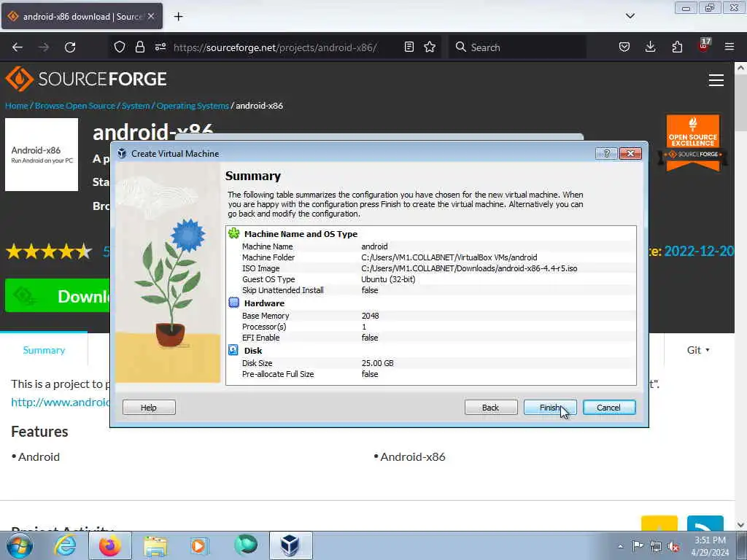Open the Firefox extensions puzzle icon
The height and width of the screenshot is (560, 747).
(x=677, y=47)
